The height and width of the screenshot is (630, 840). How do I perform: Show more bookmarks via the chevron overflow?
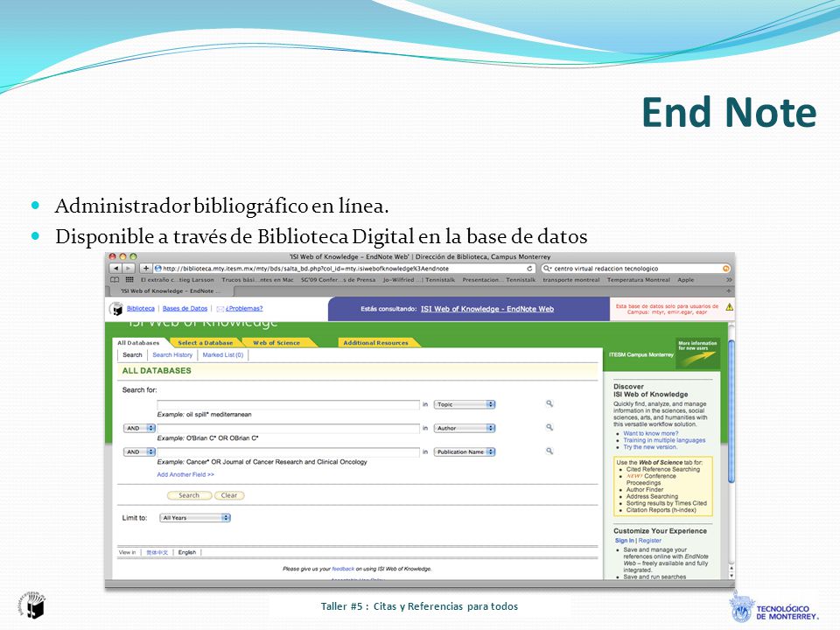[729, 280]
